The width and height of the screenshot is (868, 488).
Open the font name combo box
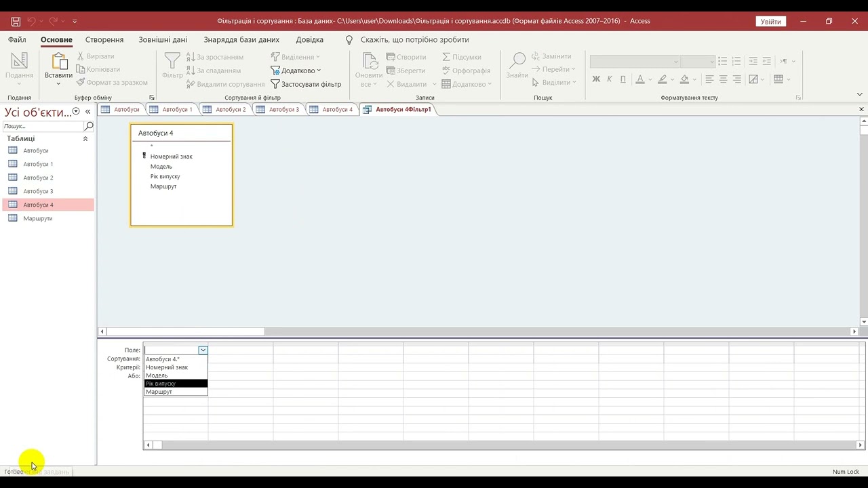635,62
